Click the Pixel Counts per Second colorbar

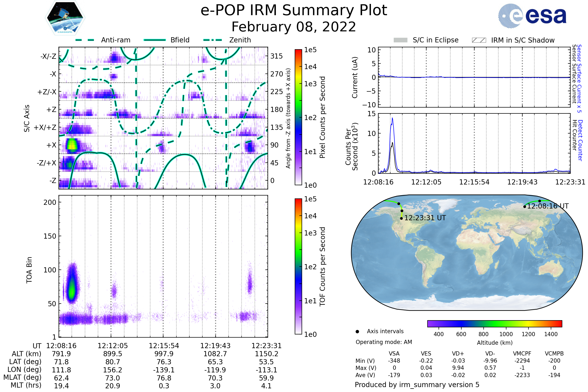coord(298,117)
